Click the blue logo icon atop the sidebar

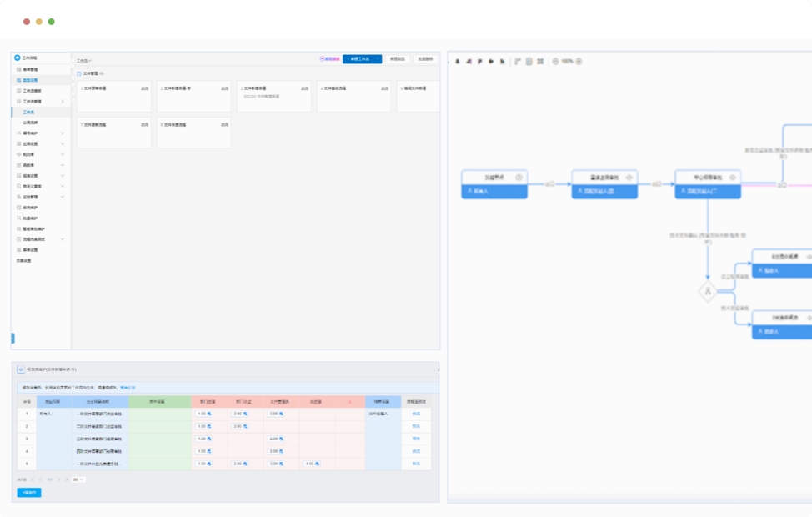point(18,58)
